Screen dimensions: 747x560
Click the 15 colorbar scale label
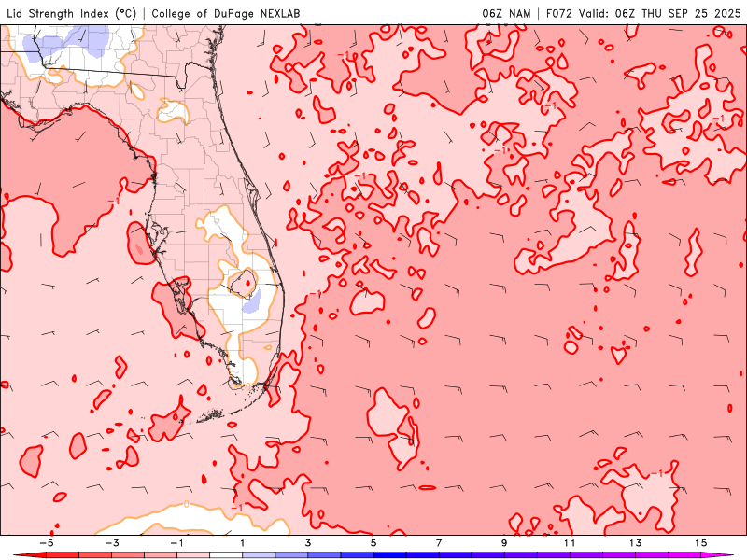700,543
